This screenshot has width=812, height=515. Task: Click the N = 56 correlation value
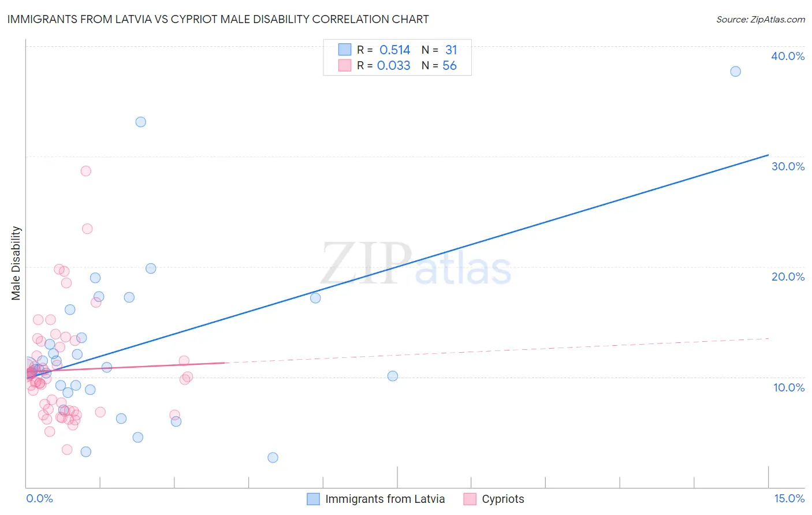(x=439, y=65)
